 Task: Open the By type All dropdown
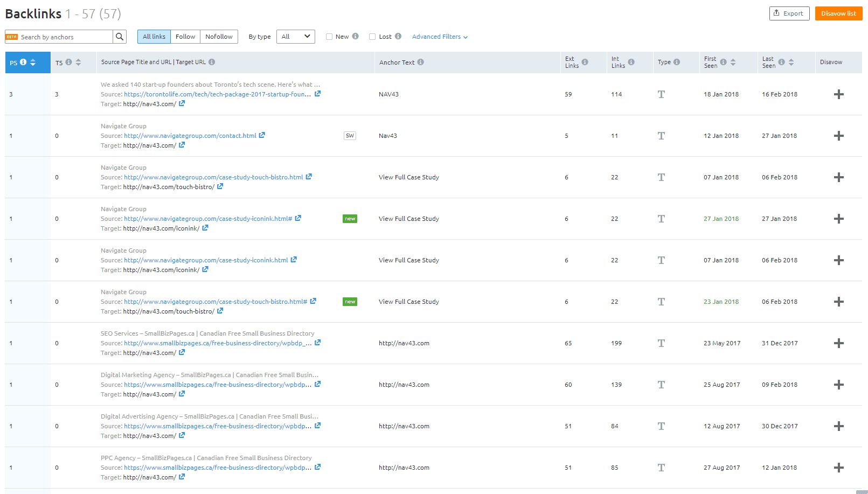point(295,37)
